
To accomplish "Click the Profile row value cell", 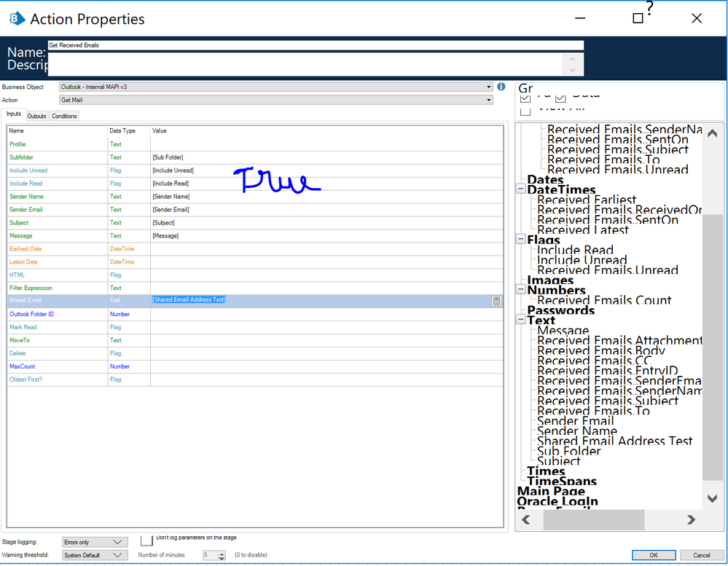I will tap(326, 144).
